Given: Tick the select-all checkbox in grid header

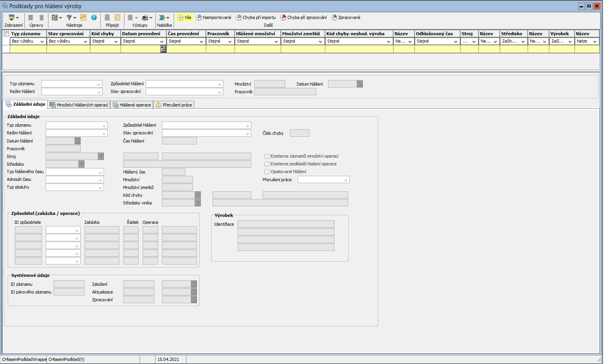Looking at the screenshot, I should point(6,34).
